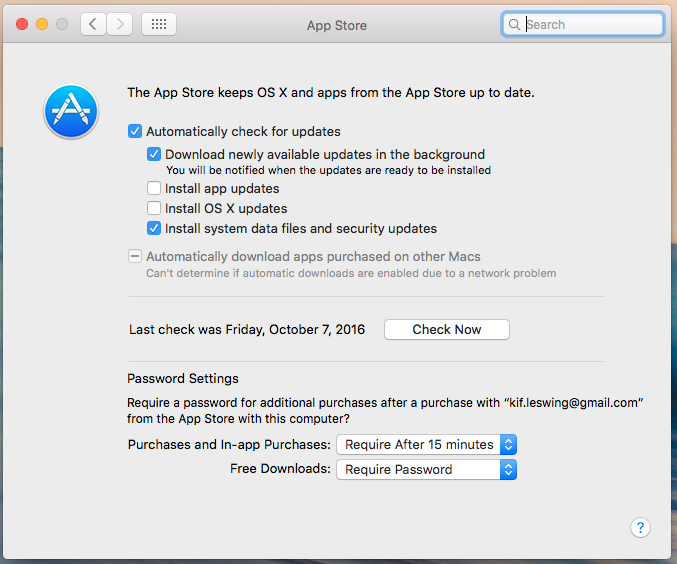
Task: Click the Check Now button
Action: coord(447,330)
